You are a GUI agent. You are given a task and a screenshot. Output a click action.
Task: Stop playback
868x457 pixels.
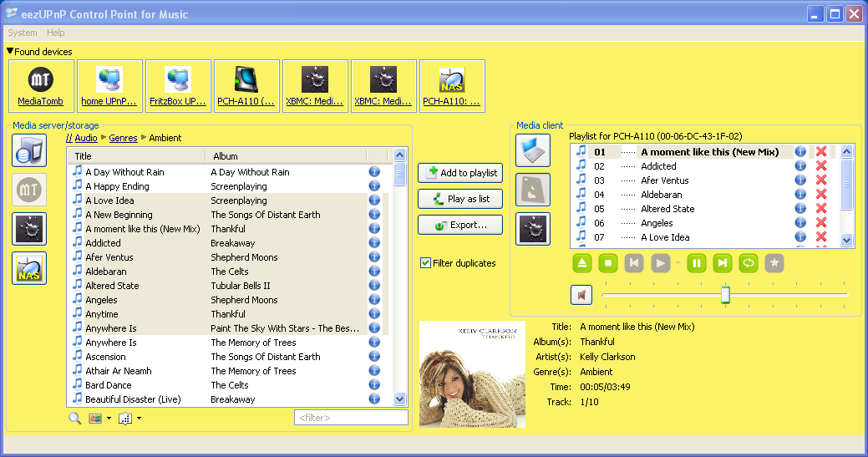(x=608, y=263)
